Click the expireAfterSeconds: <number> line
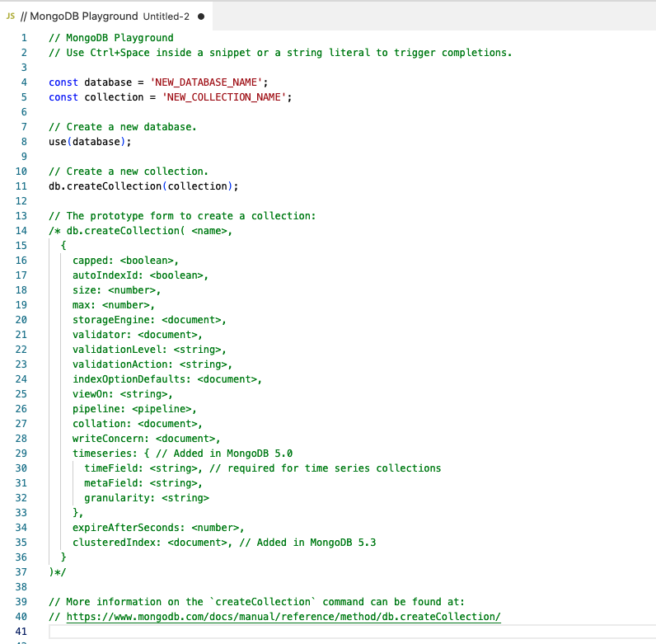Image resolution: width=656 pixels, height=644 pixels. [158, 528]
